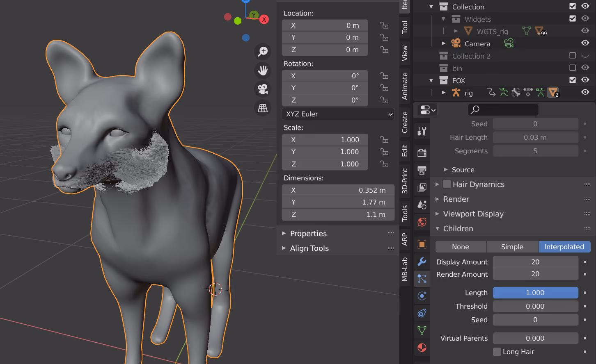
Task: Uncheck the FOX collection checkbox
Action: pyautogui.click(x=573, y=80)
